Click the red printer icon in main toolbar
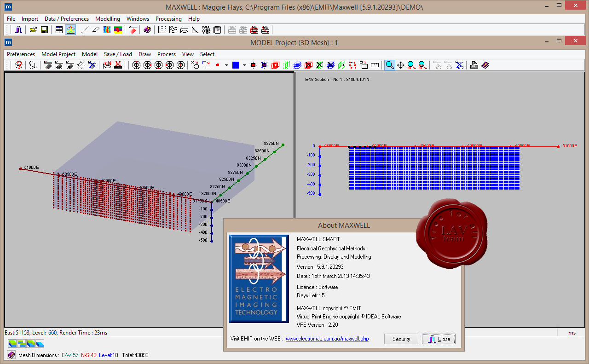This screenshot has width=589, height=364. point(254,30)
